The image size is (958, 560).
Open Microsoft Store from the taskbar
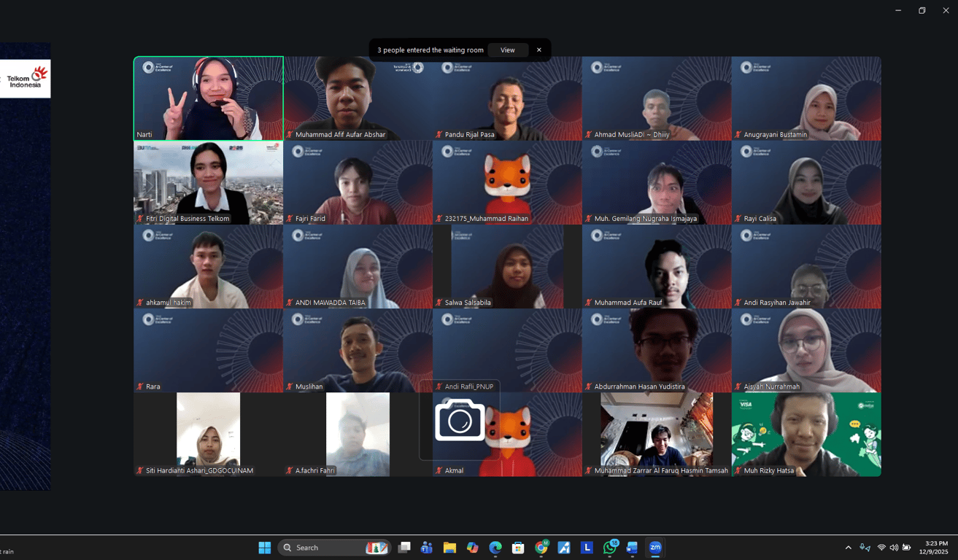(x=518, y=548)
